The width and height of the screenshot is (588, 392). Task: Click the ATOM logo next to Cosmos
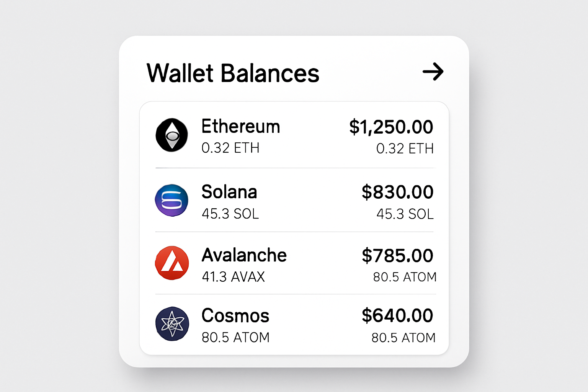tap(172, 323)
